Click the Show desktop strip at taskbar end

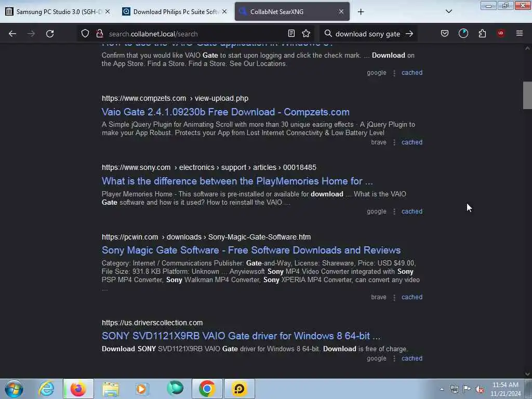[528, 389]
